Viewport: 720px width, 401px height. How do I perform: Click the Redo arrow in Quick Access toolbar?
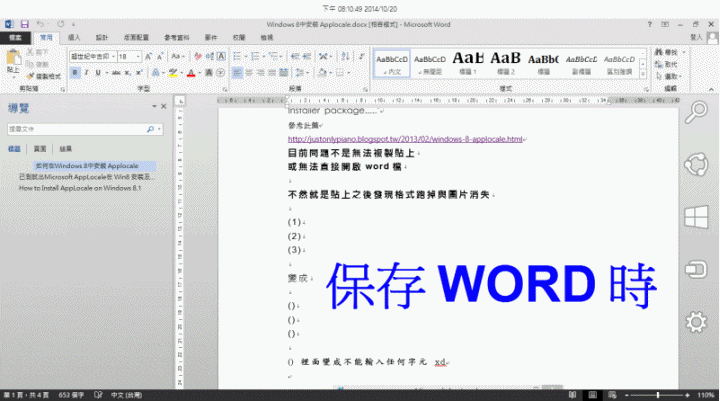pos(61,24)
